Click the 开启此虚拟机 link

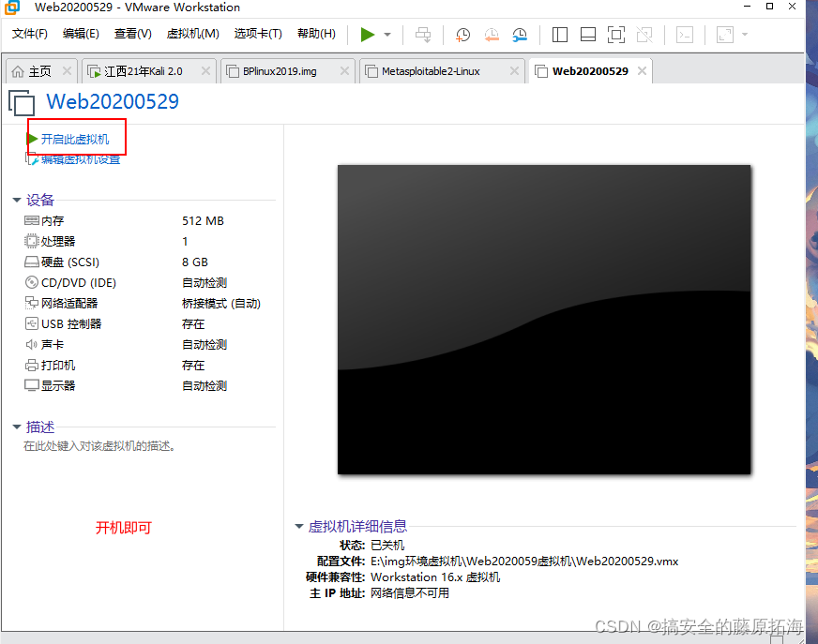[x=75, y=140]
